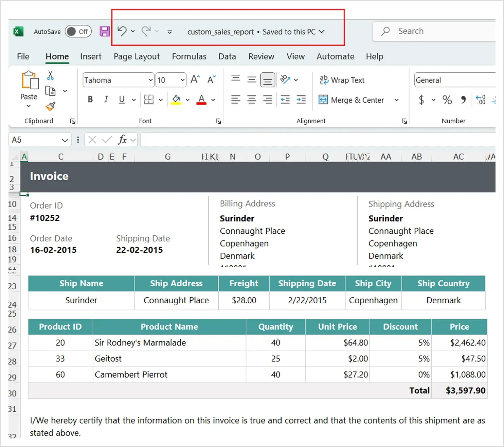Viewport: 504px width, 447px height.
Task: Click the Decrease Indent icon
Action: [x=285, y=100]
